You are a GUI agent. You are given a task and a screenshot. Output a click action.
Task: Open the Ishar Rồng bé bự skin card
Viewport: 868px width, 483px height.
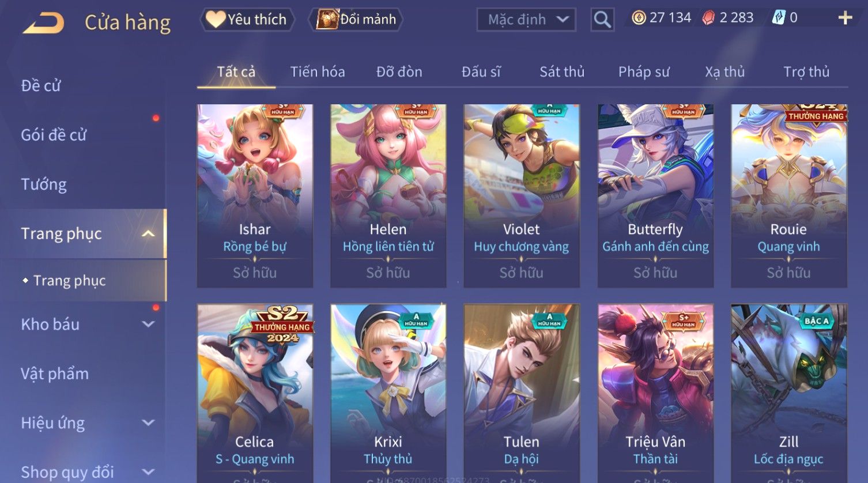[255, 196]
